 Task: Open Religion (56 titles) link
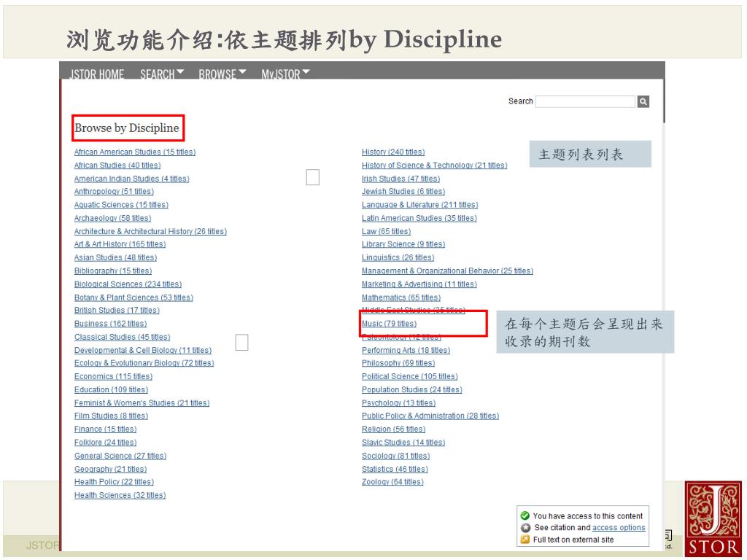[393, 429]
